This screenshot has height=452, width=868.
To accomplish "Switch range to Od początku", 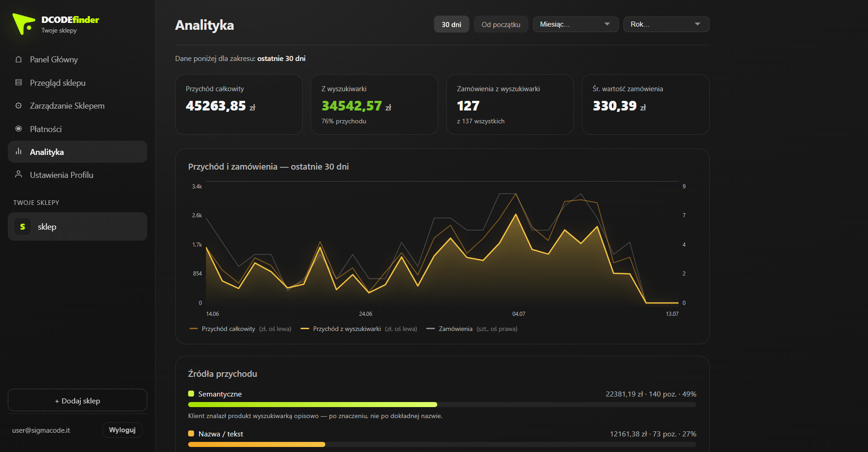I will pos(501,24).
